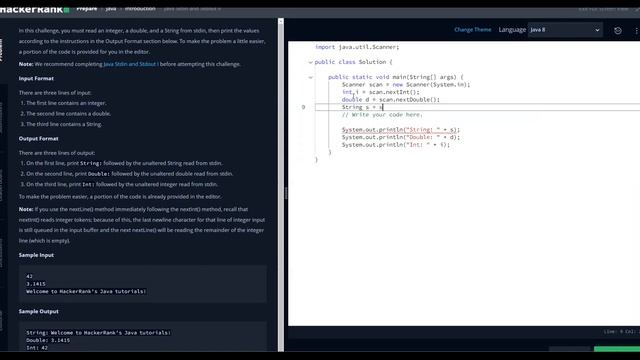Click the 'Output Format' heading
The width and height of the screenshot is (640, 360).
click(x=38, y=138)
